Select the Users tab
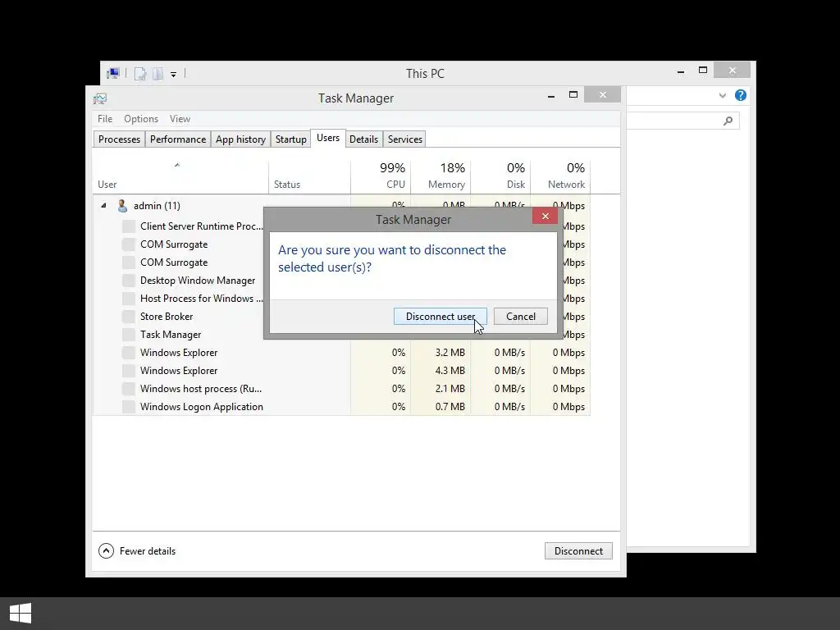This screenshot has width=840, height=630. pos(328,138)
